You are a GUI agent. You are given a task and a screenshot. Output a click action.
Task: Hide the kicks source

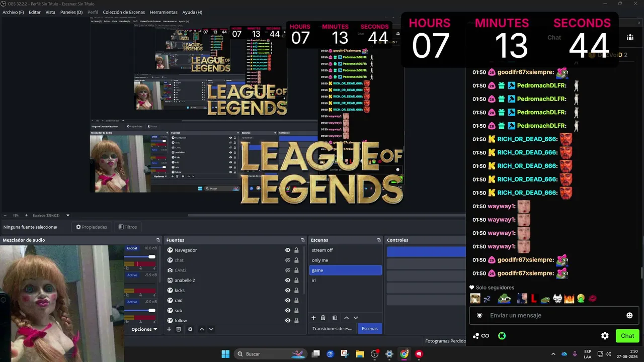tap(288, 291)
